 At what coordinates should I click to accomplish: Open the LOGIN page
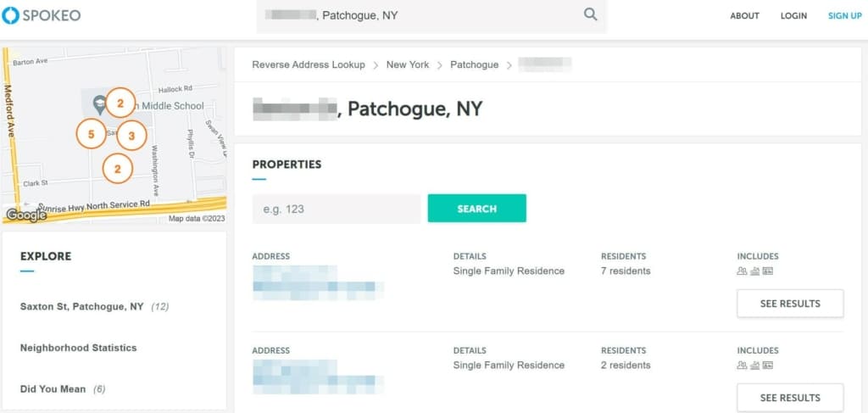point(793,16)
